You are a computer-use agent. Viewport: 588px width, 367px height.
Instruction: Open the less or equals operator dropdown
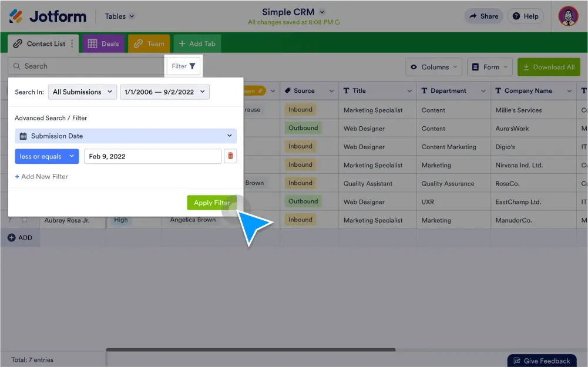pyautogui.click(x=46, y=156)
